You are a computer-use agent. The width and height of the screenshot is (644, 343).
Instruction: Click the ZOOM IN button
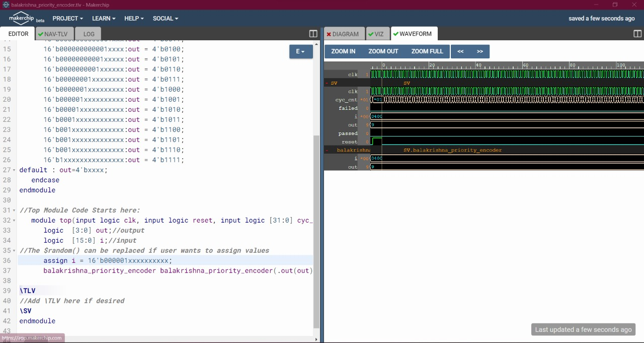pyautogui.click(x=343, y=51)
